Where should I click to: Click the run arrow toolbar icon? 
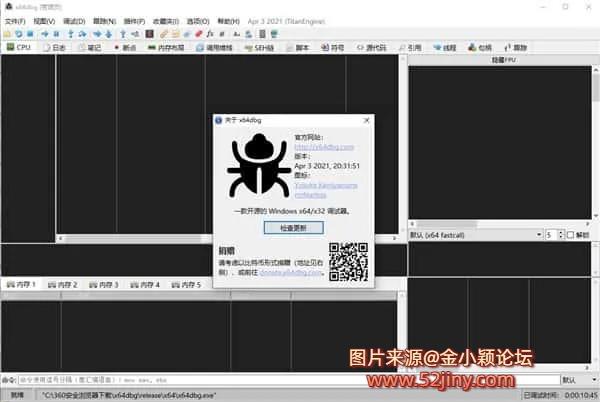pos(45,34)
